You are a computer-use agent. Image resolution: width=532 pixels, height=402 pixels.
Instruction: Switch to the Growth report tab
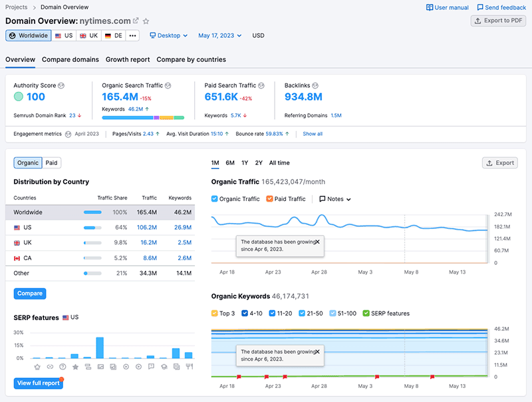pyautogui.click(x=128, y=59)
